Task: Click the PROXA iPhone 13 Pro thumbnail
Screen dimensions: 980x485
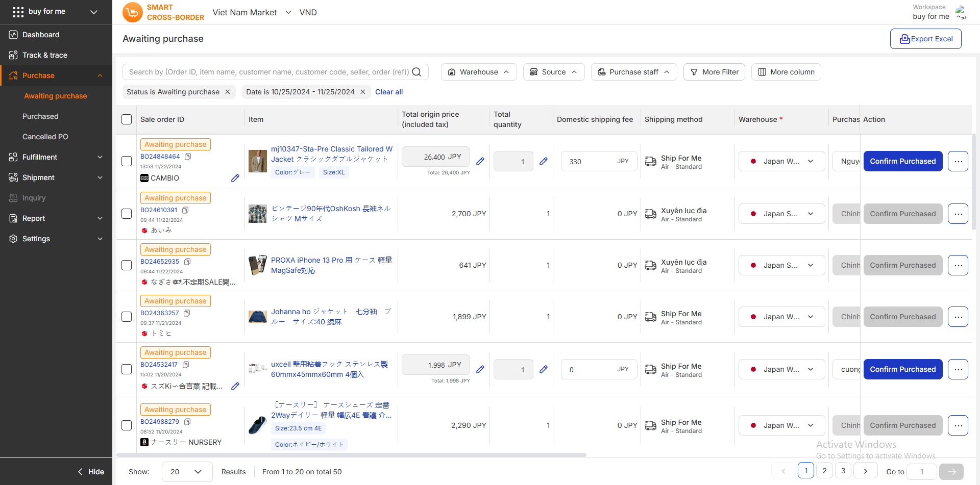Action: click(258, 265)
